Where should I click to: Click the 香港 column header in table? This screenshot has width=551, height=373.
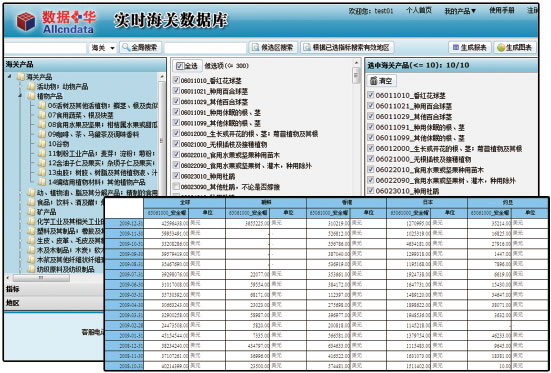click(x=346, y=203)
